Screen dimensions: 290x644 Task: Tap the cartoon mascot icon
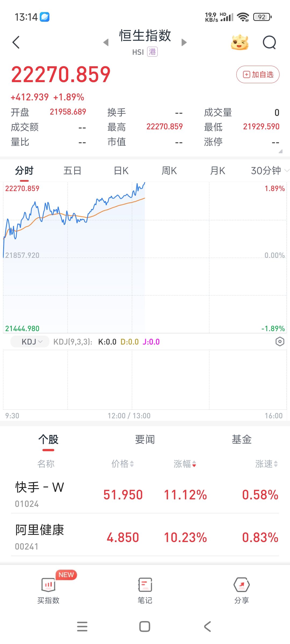(x=240, y=42)
